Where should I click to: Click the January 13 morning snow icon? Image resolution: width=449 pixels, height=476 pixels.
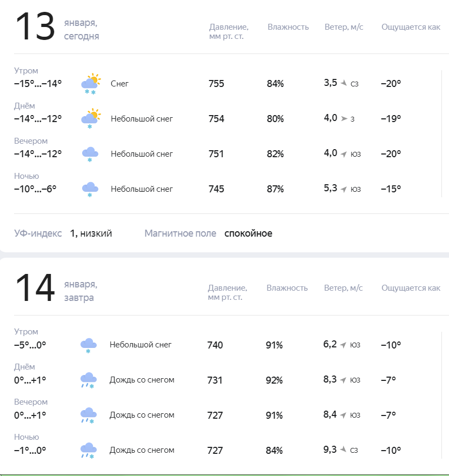coord(90,84)
